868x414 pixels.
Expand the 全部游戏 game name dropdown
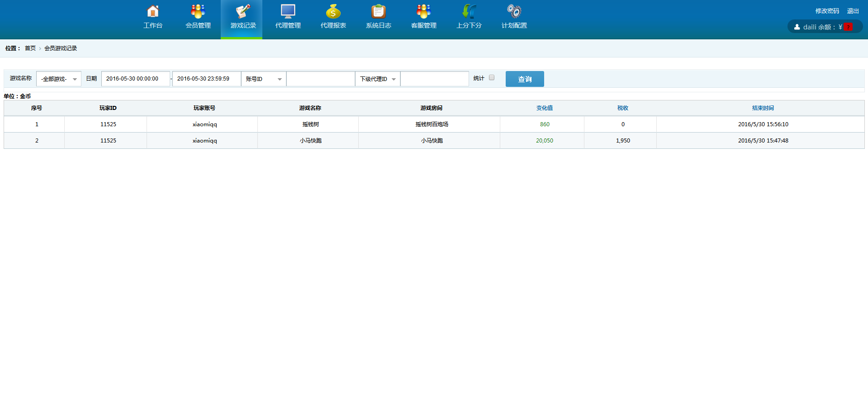(x=59, y=79)
